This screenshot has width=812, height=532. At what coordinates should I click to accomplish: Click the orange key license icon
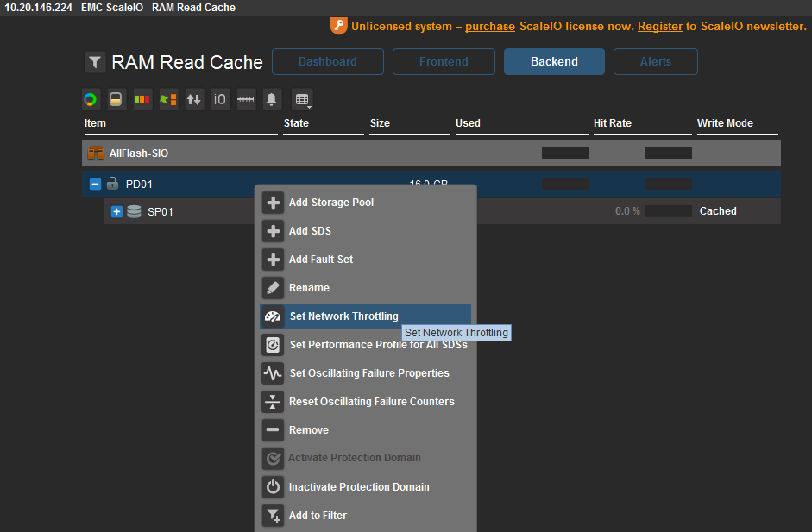(338, 25)
